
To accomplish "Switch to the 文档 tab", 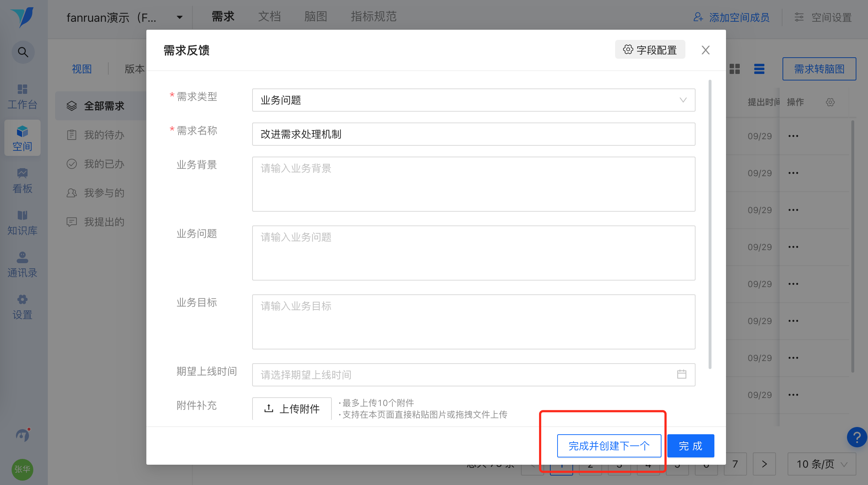I will [269, 16].
